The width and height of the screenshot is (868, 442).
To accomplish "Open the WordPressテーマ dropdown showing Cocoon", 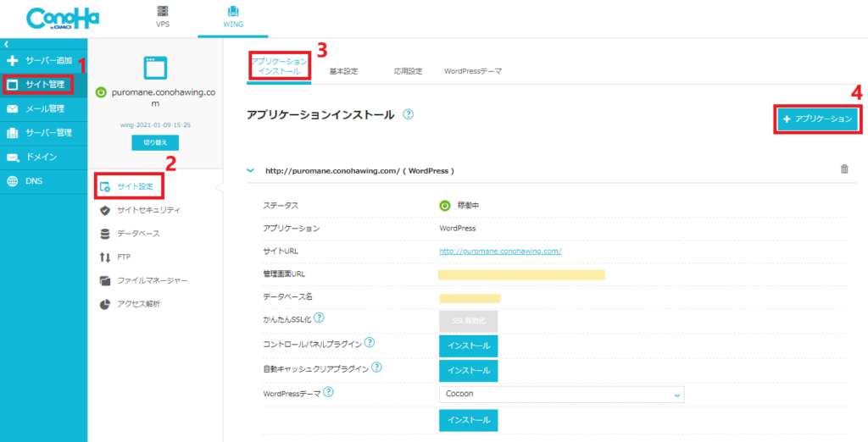I will tap(562, 395).
